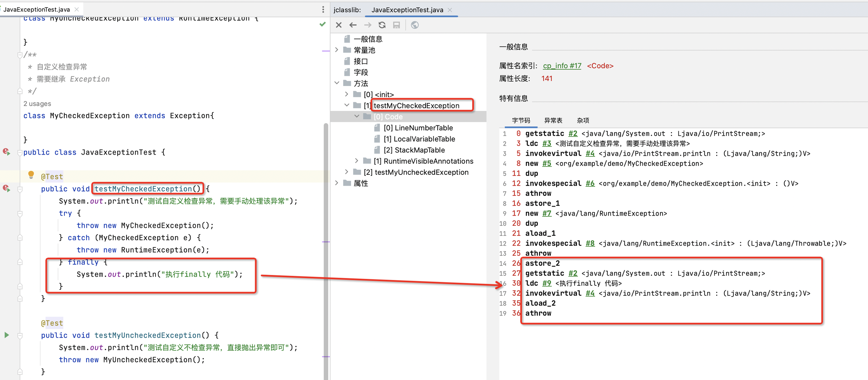The width and height of the screenshot is (868, 380).
Task: Click the save disk icon in the jclasslib toolbar
Action: point(396,25)
